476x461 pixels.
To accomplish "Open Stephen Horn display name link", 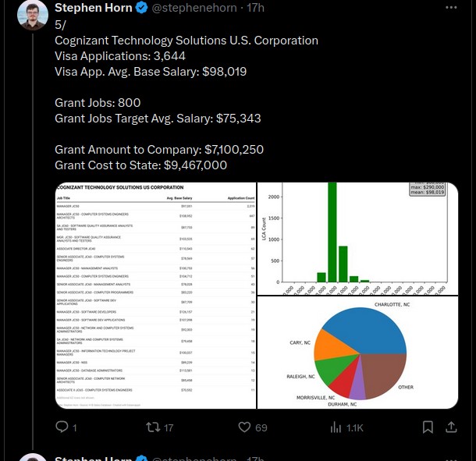I will pyautogui.click(x=94, y=8).
